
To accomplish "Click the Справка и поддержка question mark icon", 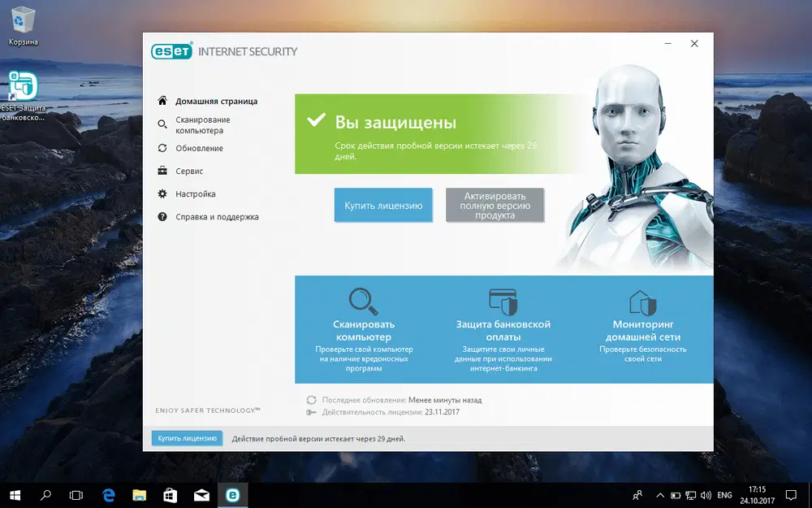I will 163,217.
